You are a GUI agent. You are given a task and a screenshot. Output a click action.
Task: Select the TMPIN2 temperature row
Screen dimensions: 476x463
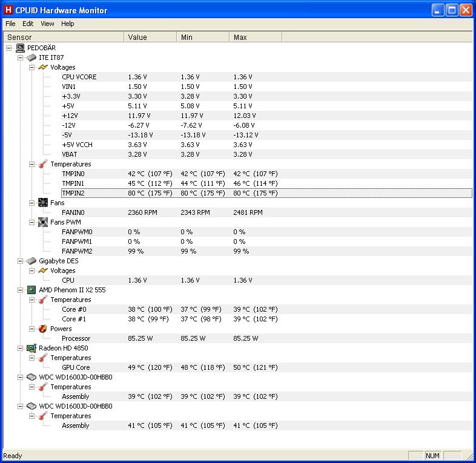(x=266, y=193)
